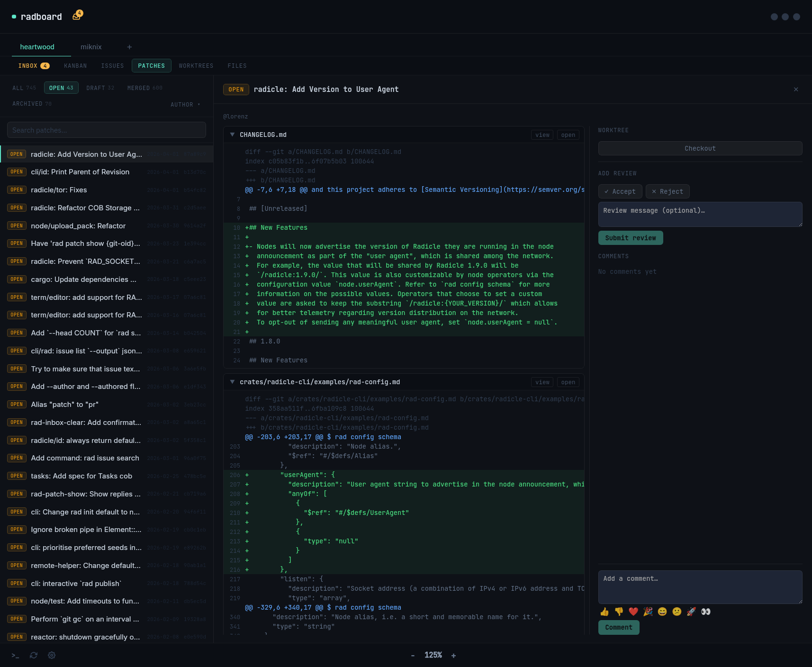The width and height of the screenshot is (812, 667).
Task: Switch to the miknix repository tab
Action: pos(91,47)
